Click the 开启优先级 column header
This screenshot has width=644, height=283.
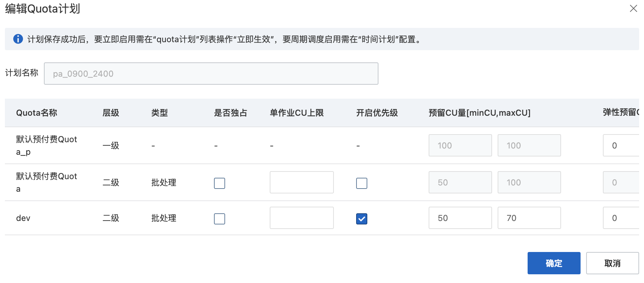(x=377, y=113)
